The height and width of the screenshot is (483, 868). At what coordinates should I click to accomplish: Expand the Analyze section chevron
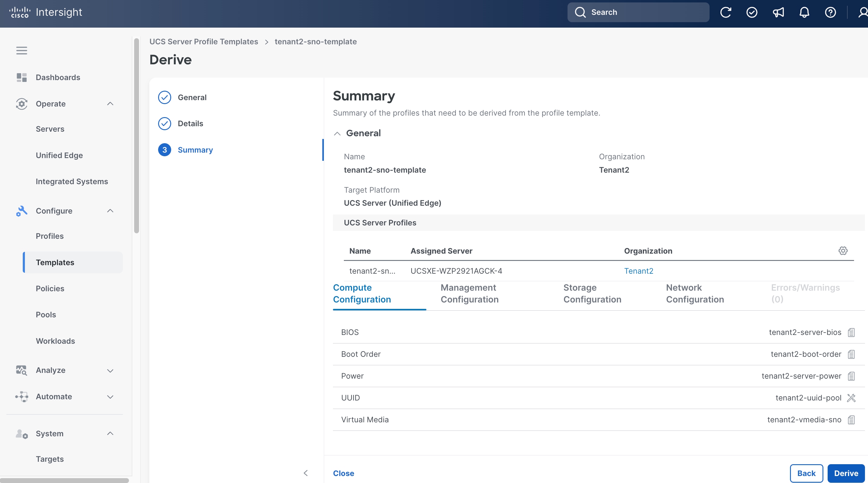click(x=110, y=370)
